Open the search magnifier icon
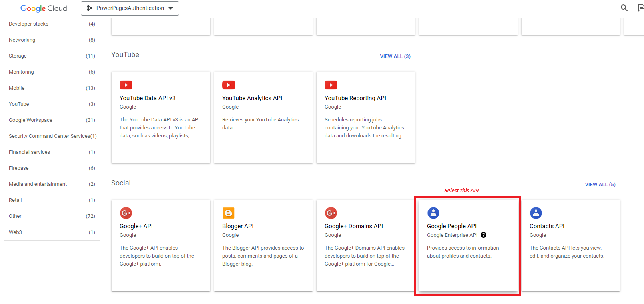Viewport: 644px width, 304px height. pyautogui.click(x=624, y=8)
